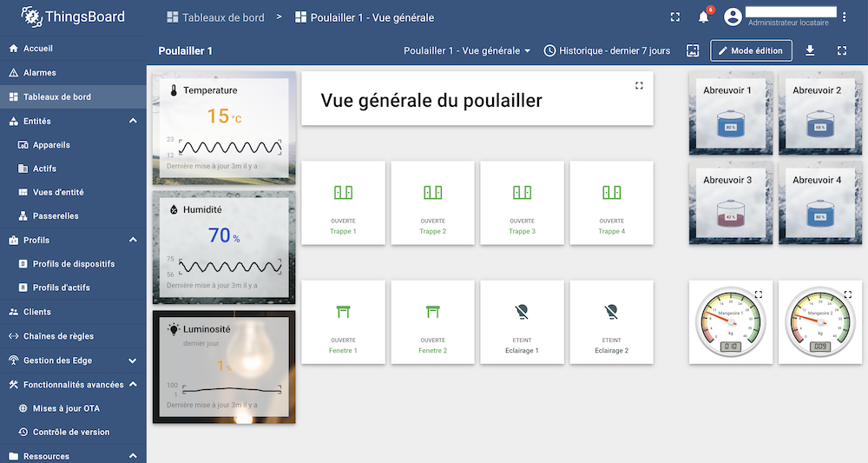Expand the Gestion des Edge section
This screenshot has width=868, height=463.
tap(133, 360)
